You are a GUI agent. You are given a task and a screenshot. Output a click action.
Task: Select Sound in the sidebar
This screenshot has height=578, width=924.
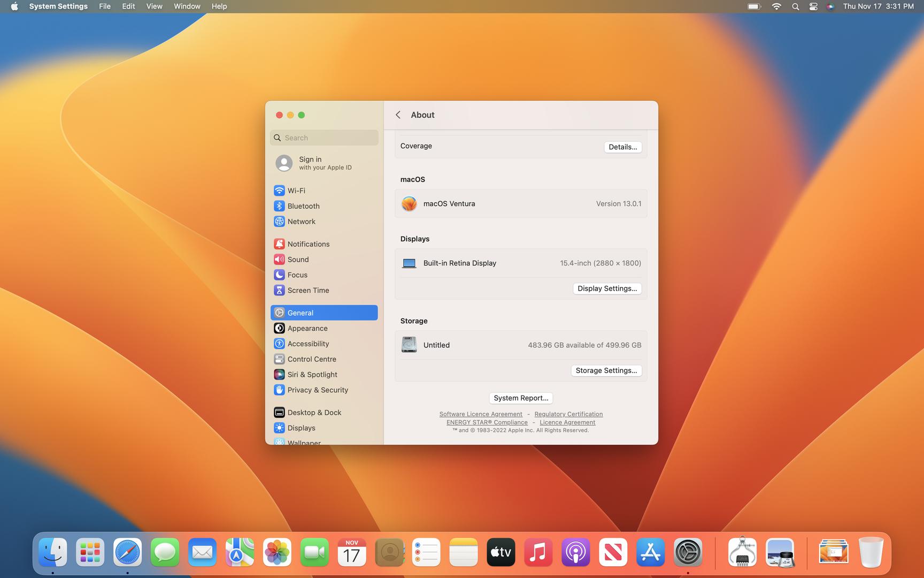(298, 260)
